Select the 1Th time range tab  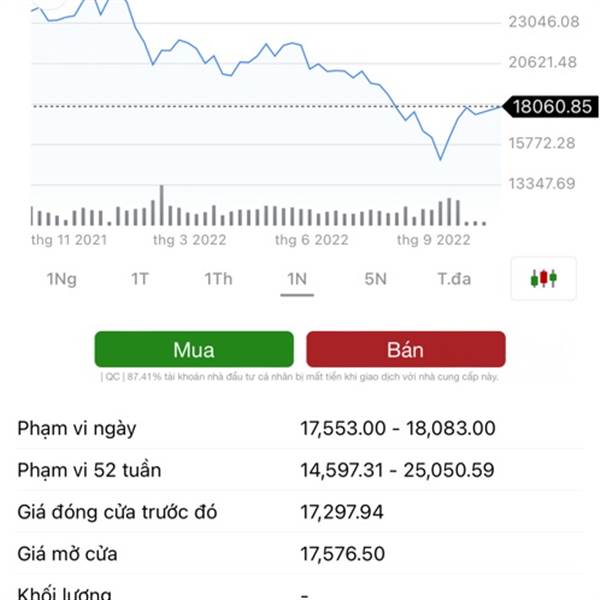[218, 279]
